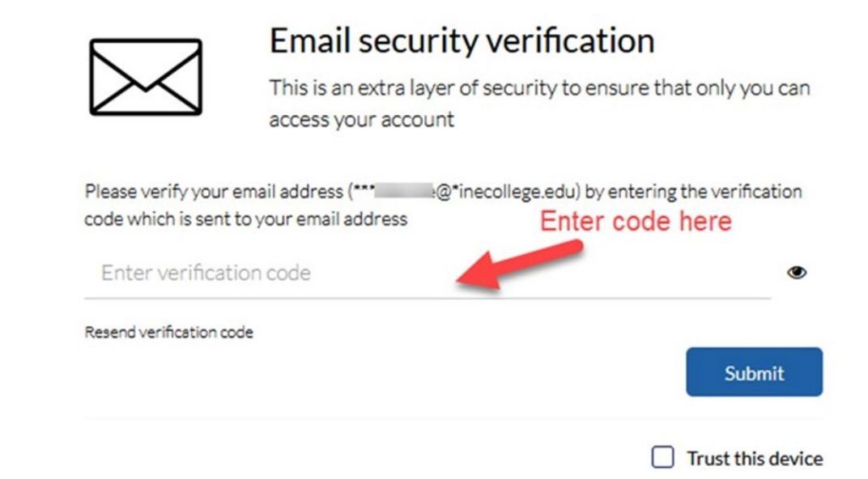Viewport: 868px width, 479px height.
Task: Click the Trust this device label text
Action: click(755, 459)
